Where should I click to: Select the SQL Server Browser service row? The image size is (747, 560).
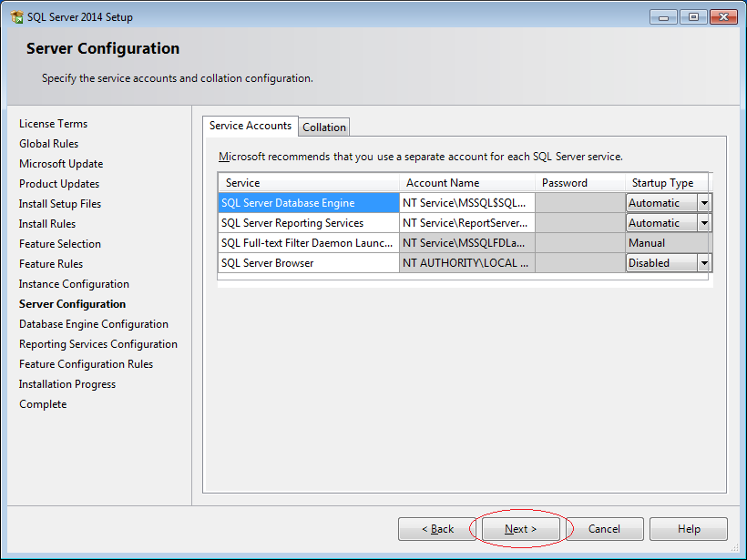coord(309,263)
